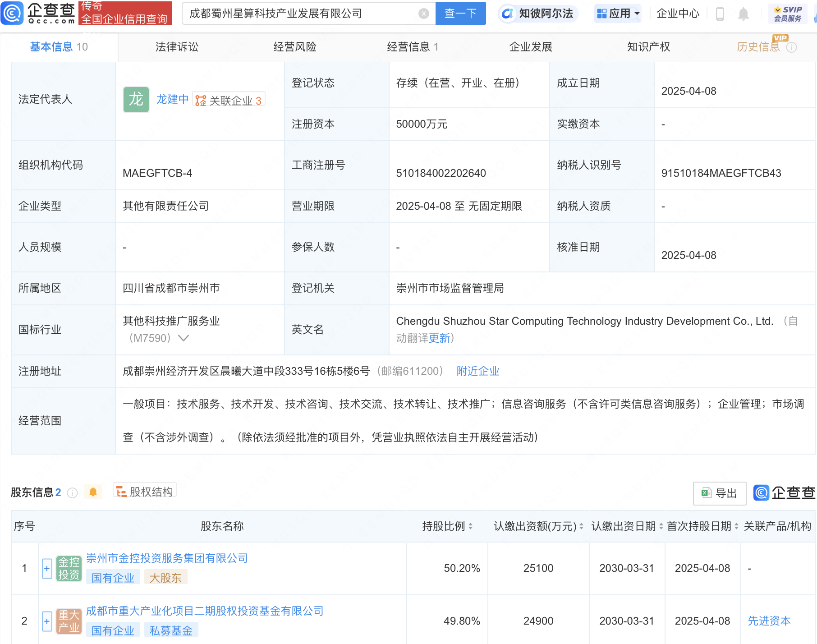This screenshot has width=817, height=644.
Task: Switch to 经营风险 tab
Action: pos(295,47)
